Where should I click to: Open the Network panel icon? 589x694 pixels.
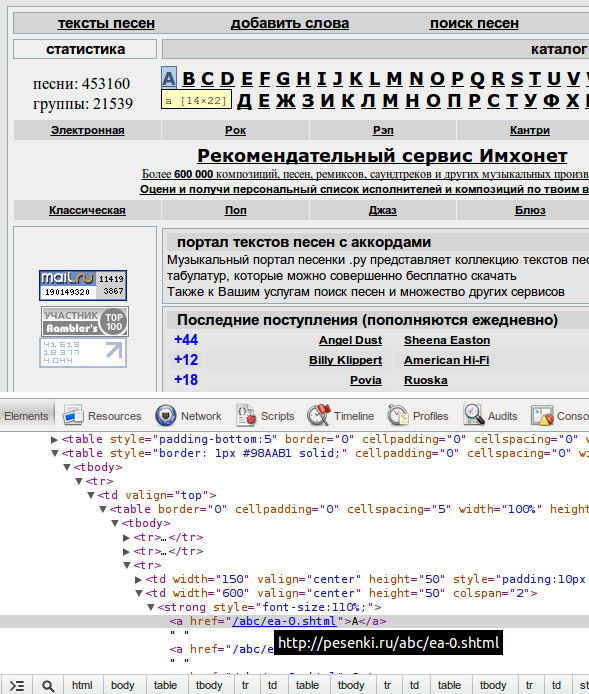166,416
